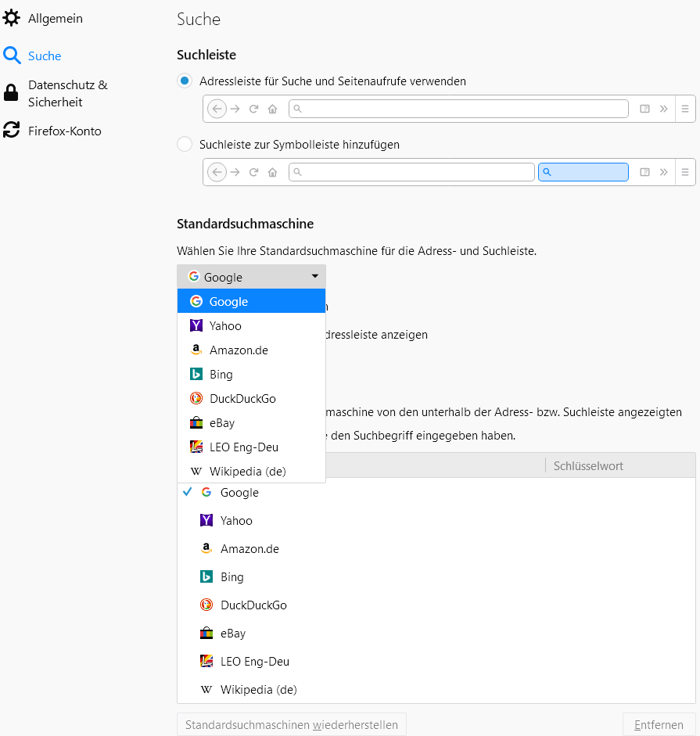Click overflow chevrons in first toolbar preview
700x736 pixels.
coord(663,109)
